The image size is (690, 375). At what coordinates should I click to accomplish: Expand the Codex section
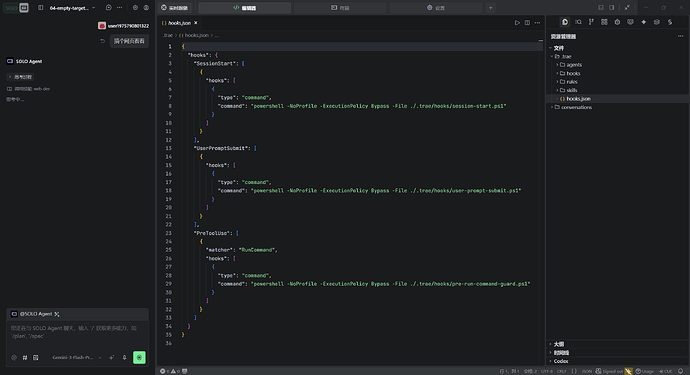point(618,361)
